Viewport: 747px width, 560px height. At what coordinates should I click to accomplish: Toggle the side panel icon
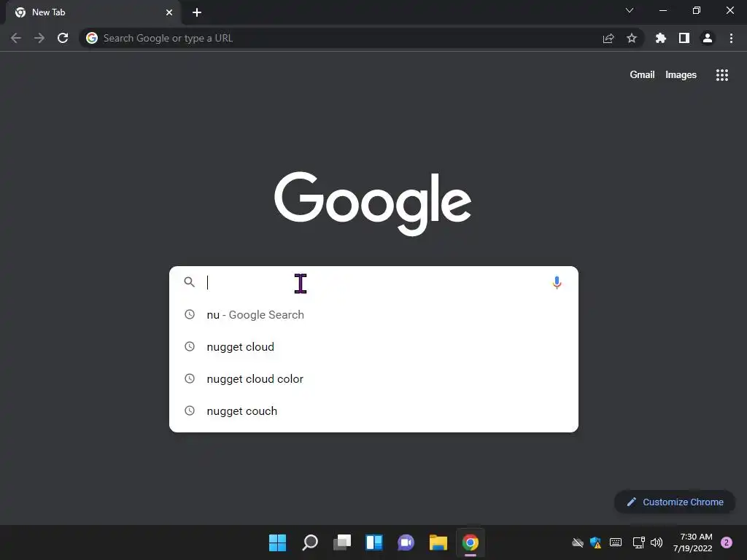pos(684,38)
